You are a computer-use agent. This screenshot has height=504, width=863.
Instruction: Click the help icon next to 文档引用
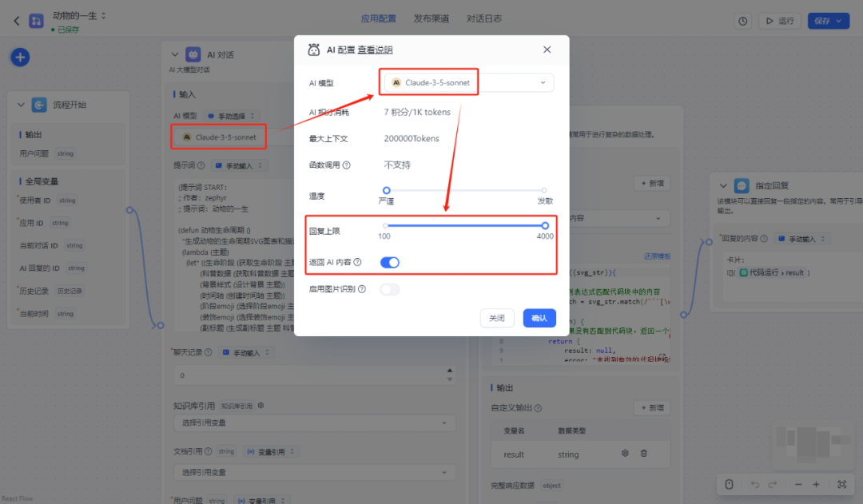click(x=208, y=451)
